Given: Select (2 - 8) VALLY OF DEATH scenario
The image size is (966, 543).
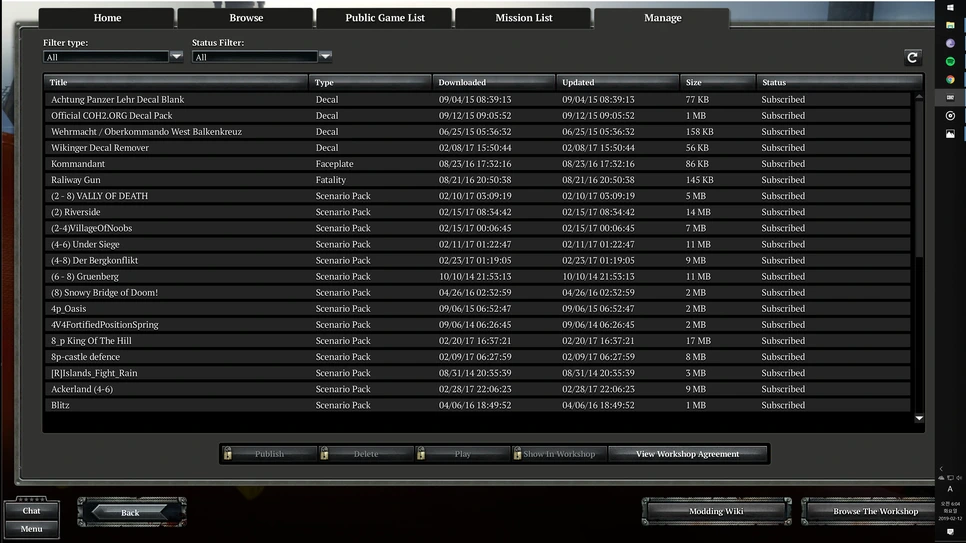Looking at the screenshot, I should pos(477,195).
